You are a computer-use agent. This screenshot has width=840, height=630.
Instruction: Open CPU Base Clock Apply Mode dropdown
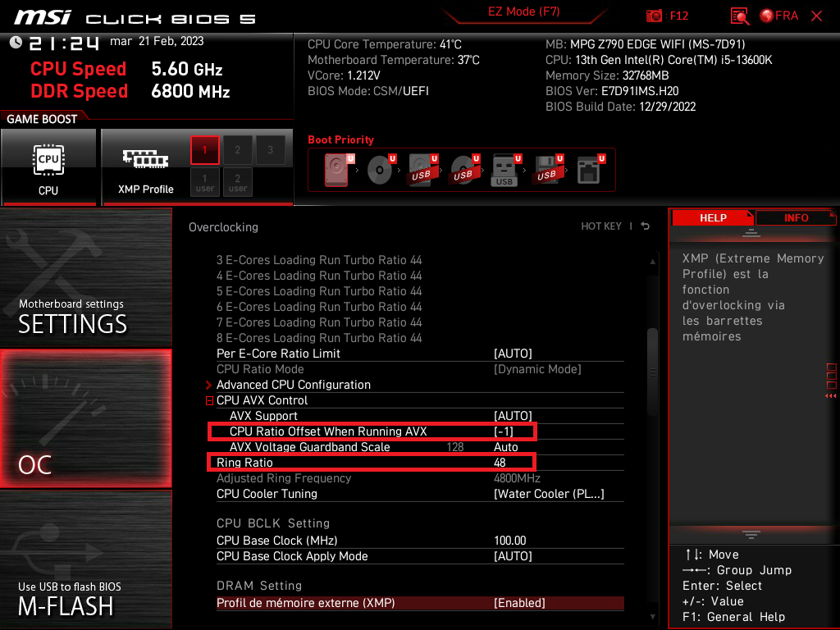(512, 556)
